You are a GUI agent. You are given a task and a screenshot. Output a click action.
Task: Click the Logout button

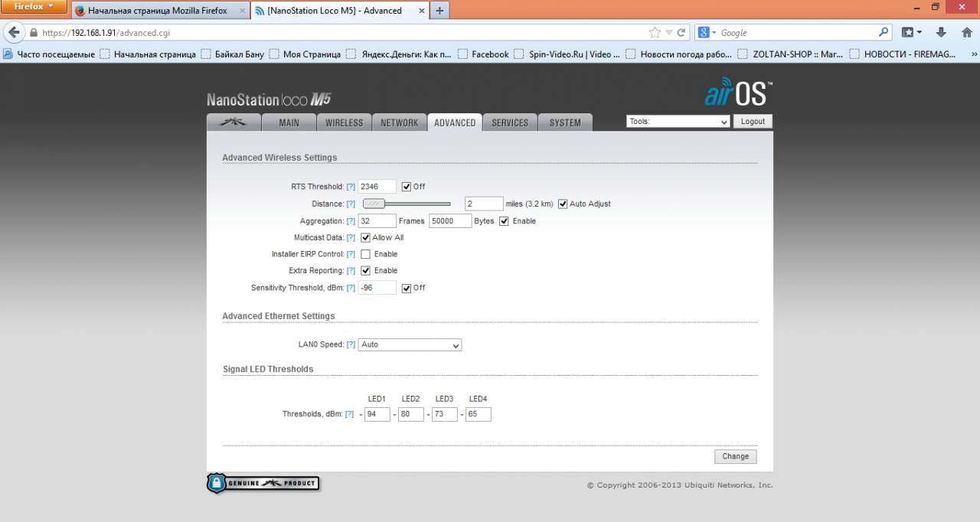pos(753,122)
